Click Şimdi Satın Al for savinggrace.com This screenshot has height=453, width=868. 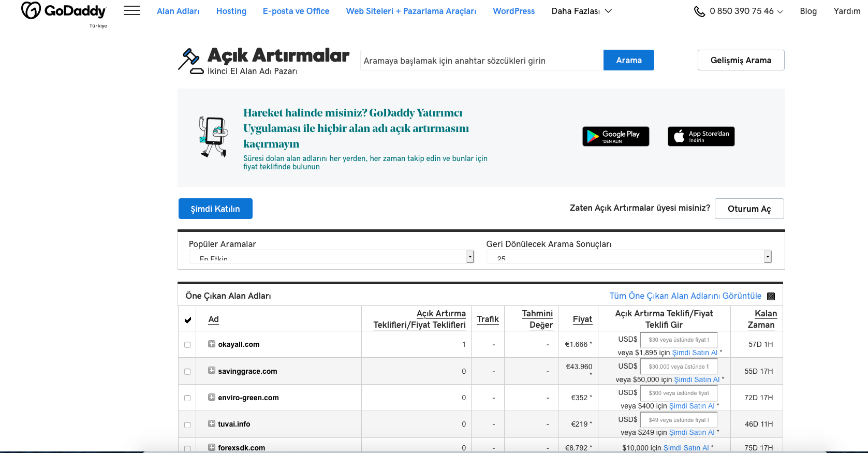click(697, 379)
